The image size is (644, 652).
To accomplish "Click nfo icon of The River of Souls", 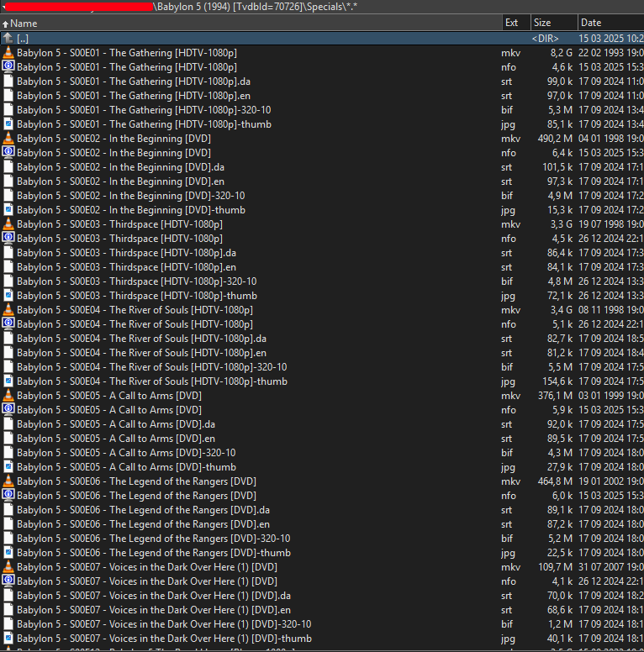I will tap(8, 324).
